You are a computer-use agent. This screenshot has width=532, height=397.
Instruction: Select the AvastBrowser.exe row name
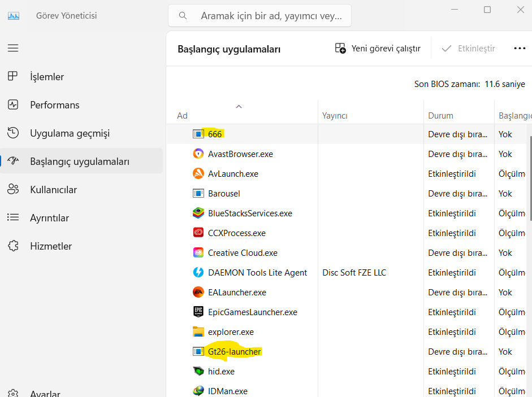[240, 154]
